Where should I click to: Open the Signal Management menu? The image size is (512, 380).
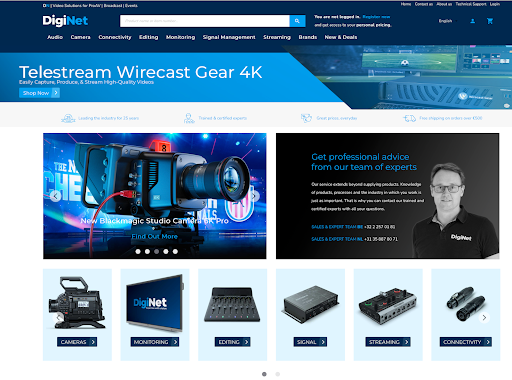[x=229, y=37]
